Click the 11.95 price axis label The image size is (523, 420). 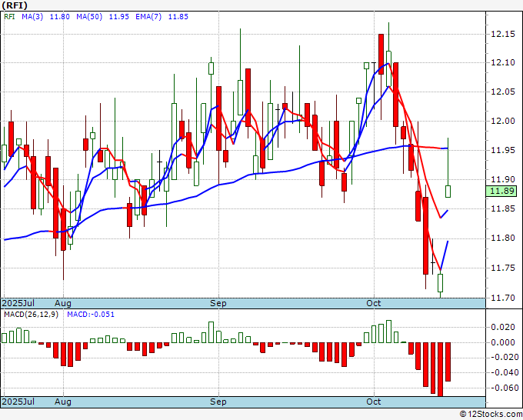tap(503, 150)
